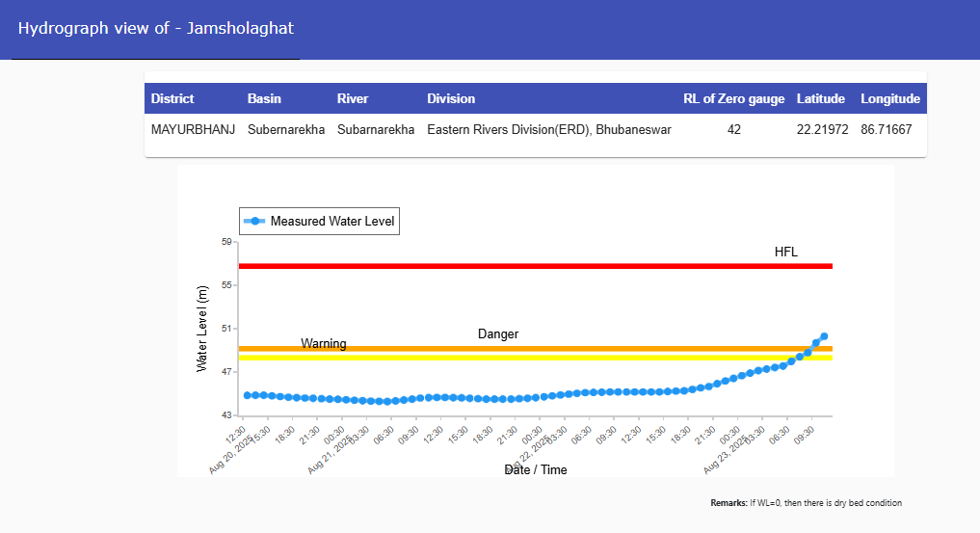Select the first data point at 12:30 Aug 20
The height and width of the screenshot is (533, 980).
click(x=248, y=395)
